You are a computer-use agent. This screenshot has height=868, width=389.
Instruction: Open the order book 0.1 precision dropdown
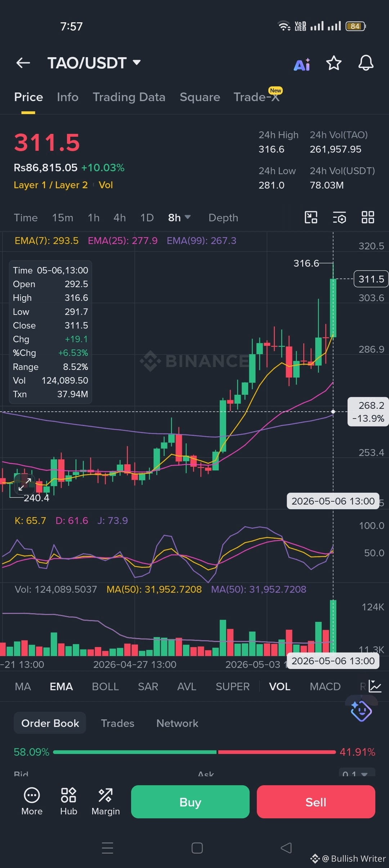pos(357,773)
